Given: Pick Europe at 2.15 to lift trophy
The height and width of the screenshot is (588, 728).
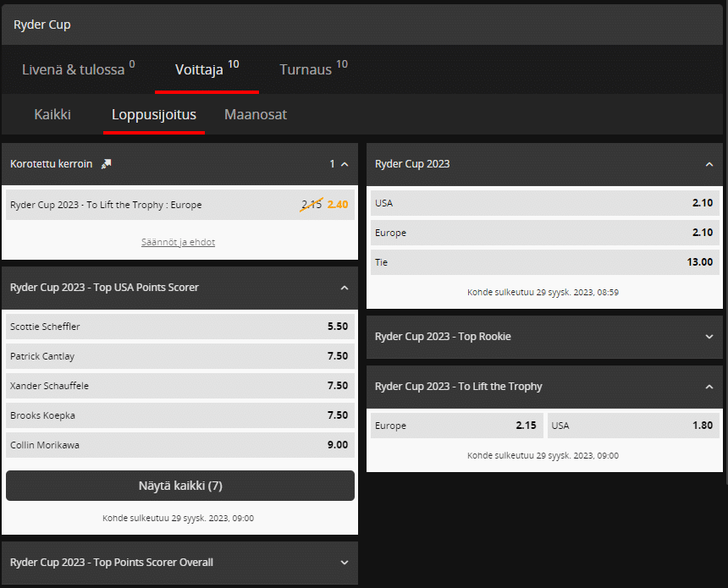Looking at the screenshot, I should (457, 426).
